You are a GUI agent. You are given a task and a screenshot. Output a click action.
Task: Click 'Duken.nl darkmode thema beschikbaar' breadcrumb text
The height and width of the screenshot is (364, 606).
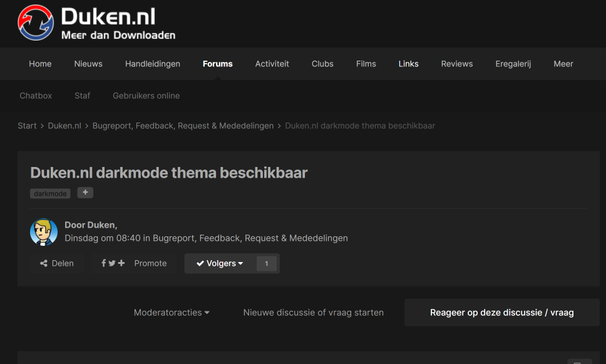360,126
